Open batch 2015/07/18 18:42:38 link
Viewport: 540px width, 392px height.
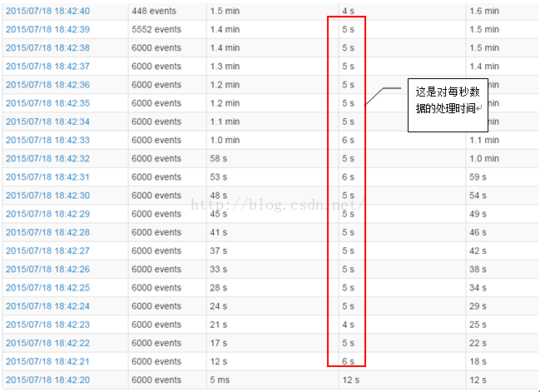[48, 48]
